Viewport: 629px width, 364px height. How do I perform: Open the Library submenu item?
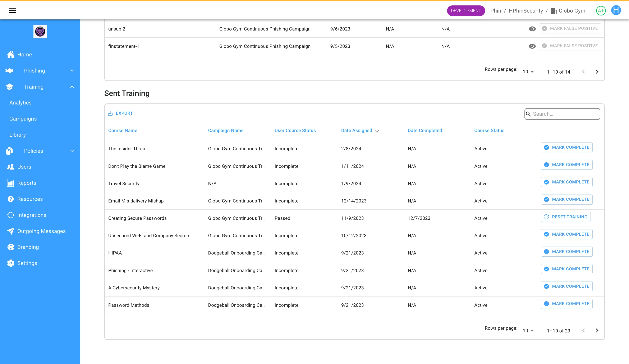18,135
